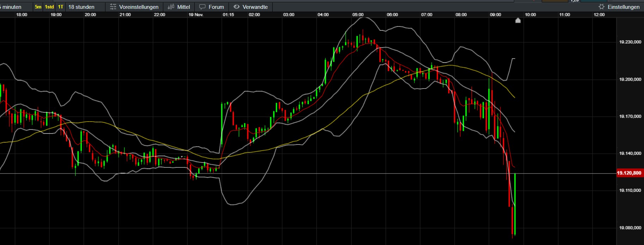The width and height of the screenshot is (644, 245).
Task: Click the 18:00 time axis label
Action: [x=22, y=15]
